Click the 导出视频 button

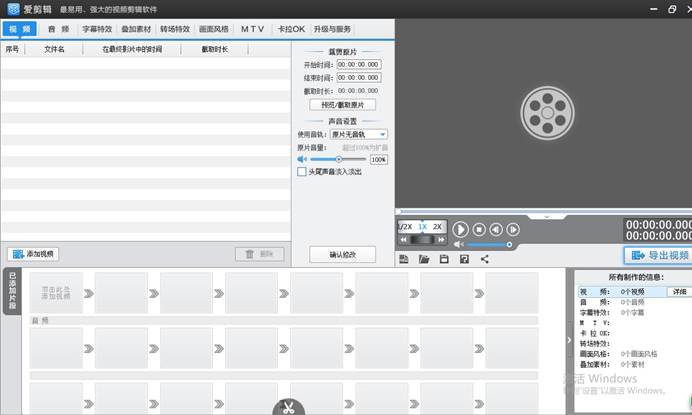pyautogui.click(x=658, y=255)
